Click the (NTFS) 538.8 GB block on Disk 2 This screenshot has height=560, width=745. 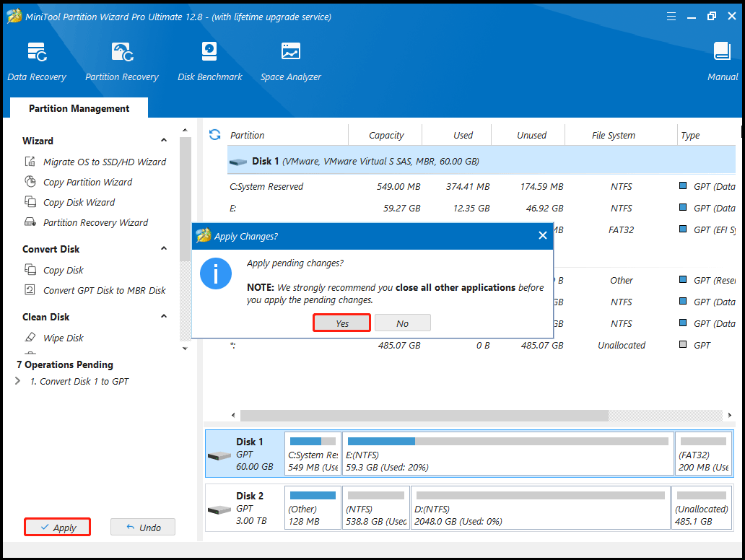pos(376,507)
